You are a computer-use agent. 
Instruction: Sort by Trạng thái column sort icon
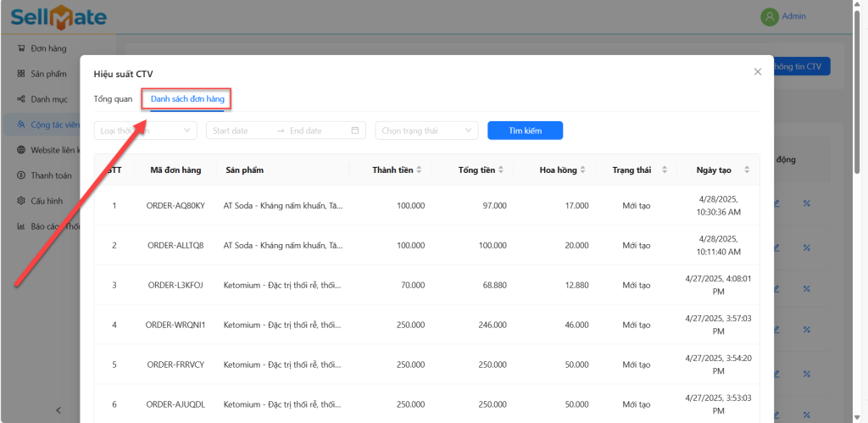(665, 170)
